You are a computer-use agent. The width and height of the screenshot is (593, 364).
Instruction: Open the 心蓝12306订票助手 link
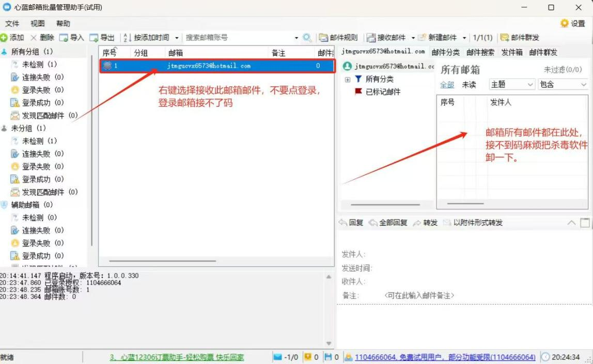[177, 357]
